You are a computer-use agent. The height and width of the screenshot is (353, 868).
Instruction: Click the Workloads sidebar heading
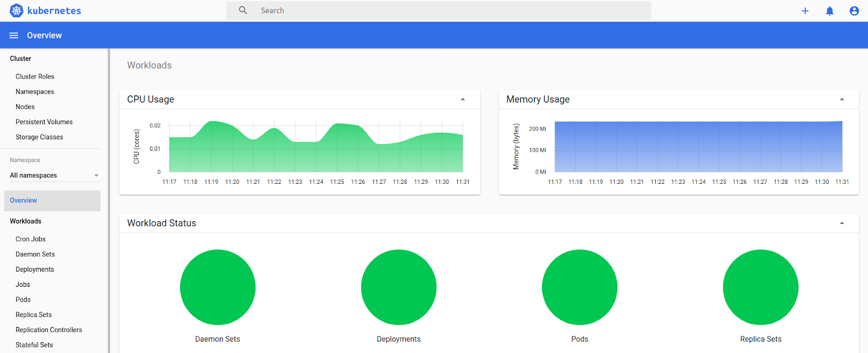[x=25, y=221]
